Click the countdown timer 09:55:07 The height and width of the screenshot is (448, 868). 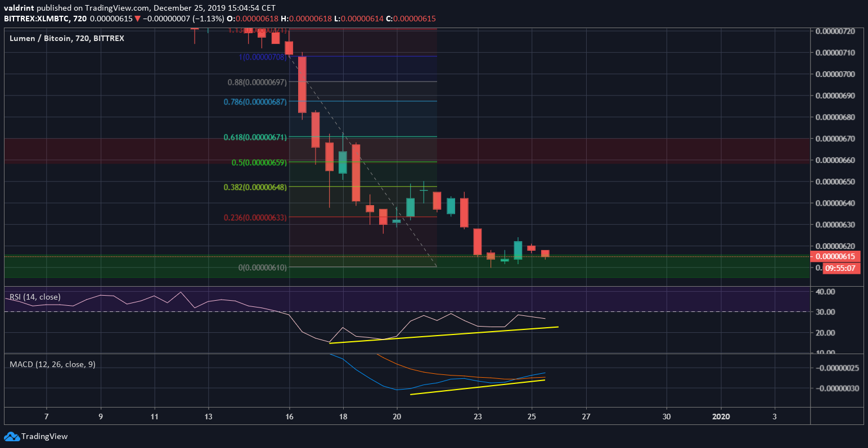tap(840, 268)
